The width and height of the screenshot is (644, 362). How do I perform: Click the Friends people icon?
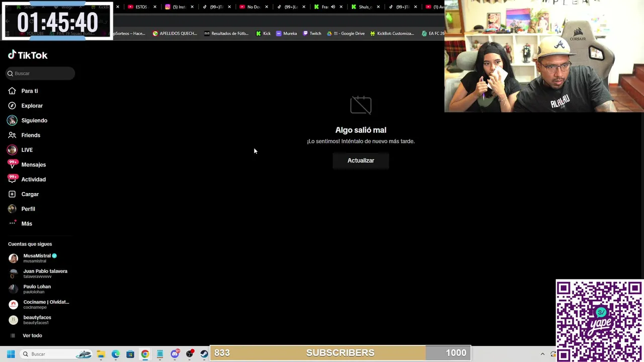[12, 135]
